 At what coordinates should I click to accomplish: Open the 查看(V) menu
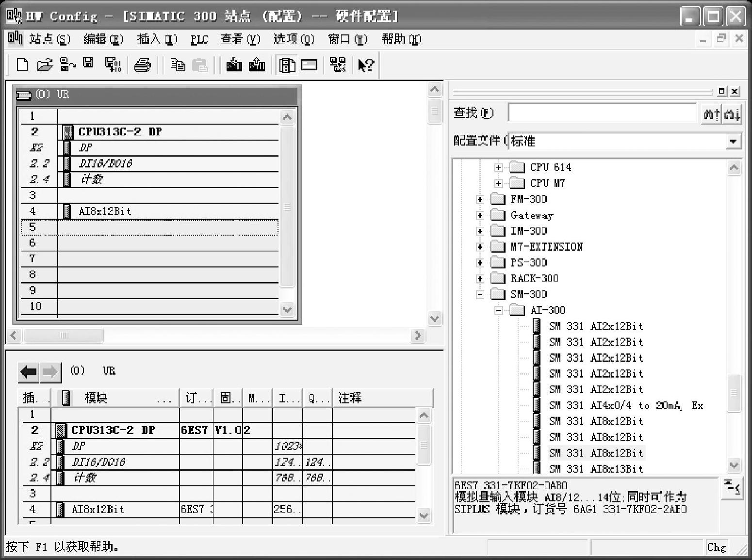[x=240, y=39]
